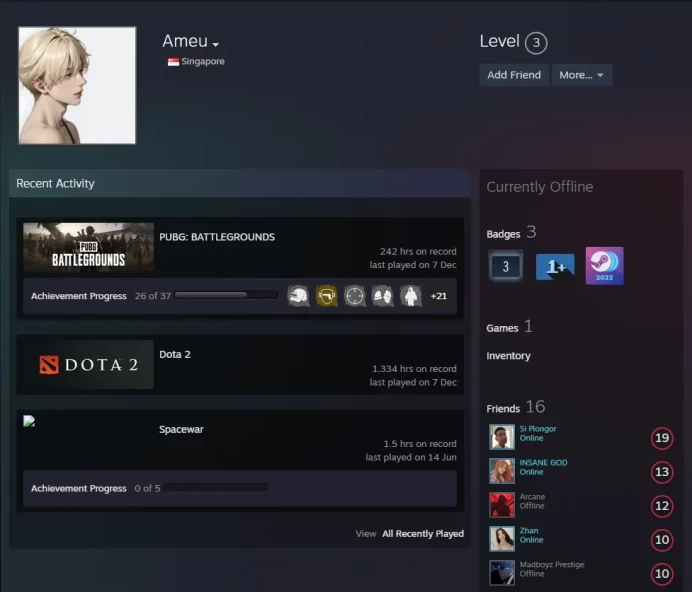Open PUBG: BATTLEGROUNDS game title
Viewport: 692px width, 592px height.
tap(217, 237)
